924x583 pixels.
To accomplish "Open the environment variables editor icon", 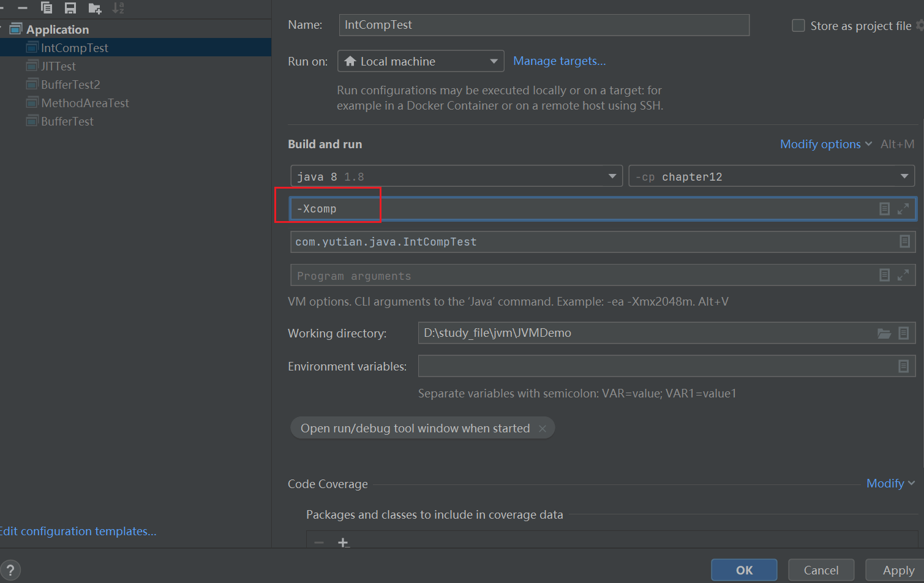I will 903,366.
